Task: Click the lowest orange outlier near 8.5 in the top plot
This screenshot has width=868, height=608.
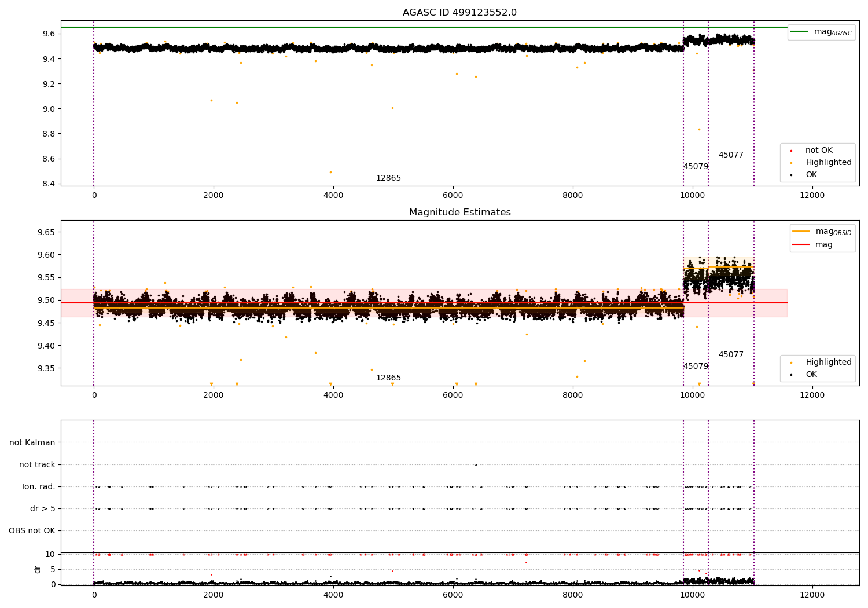Action: [x=330, y=172]
